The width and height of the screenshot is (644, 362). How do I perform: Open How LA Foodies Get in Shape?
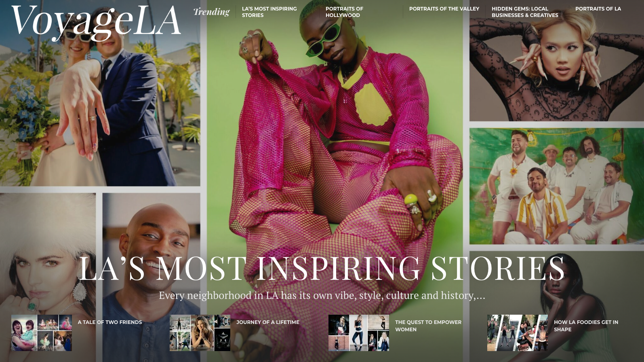click(x=586, y=326)
